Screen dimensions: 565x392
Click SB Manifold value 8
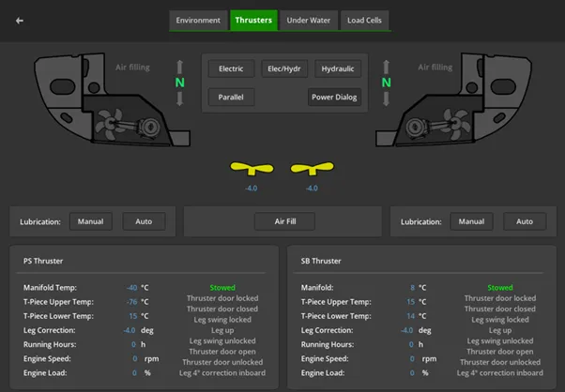413,288
